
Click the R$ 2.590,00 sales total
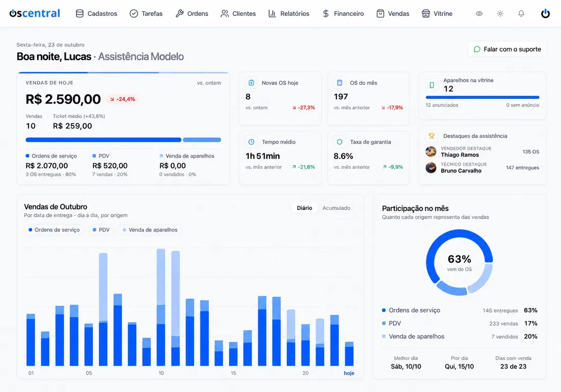click(63, 99)
